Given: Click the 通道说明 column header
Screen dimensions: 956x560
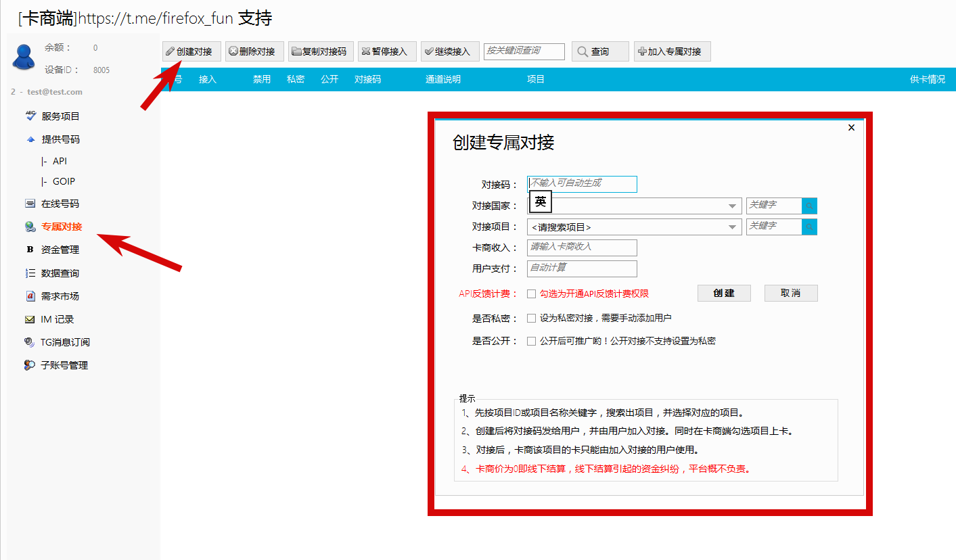Looking at the screenshot, I should coord(443,79).
